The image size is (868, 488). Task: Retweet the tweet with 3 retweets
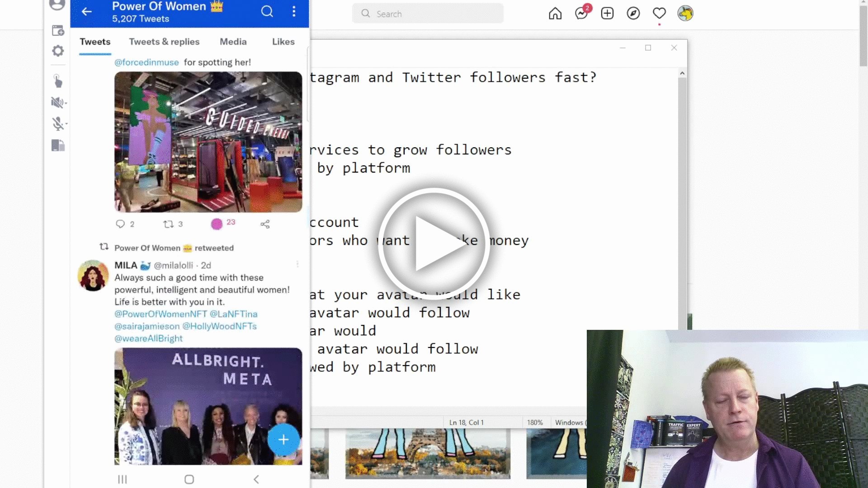click(x=168, y=224)
